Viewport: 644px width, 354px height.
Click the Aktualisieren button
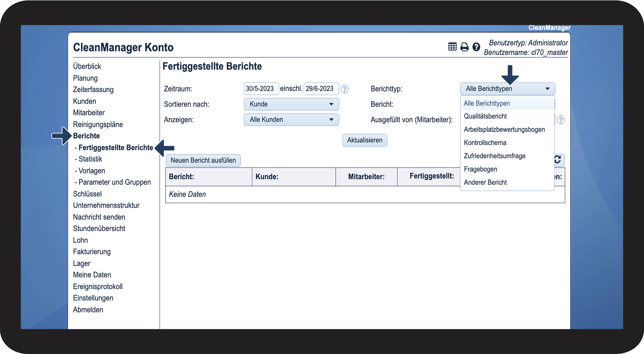(365, 140)
